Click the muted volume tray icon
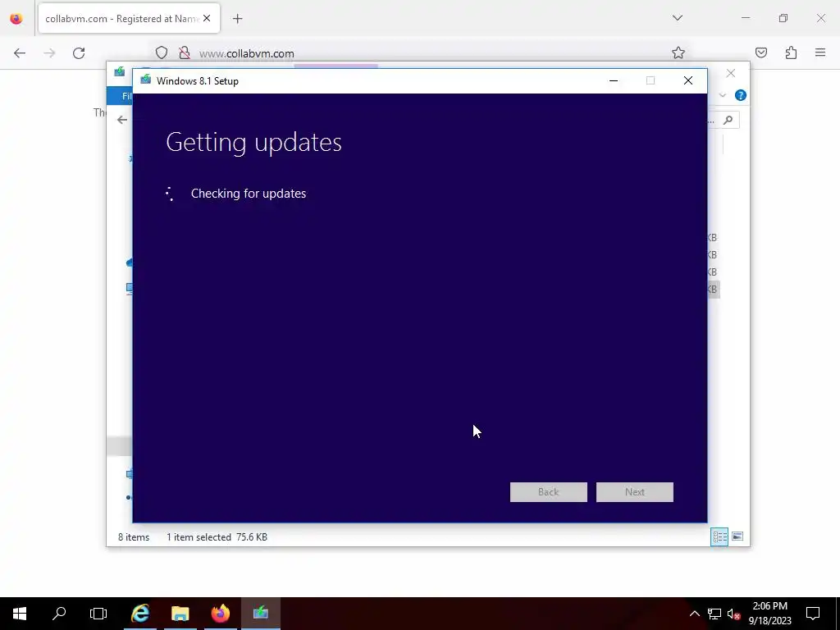 pyautogui.click(x=734, y=614)
